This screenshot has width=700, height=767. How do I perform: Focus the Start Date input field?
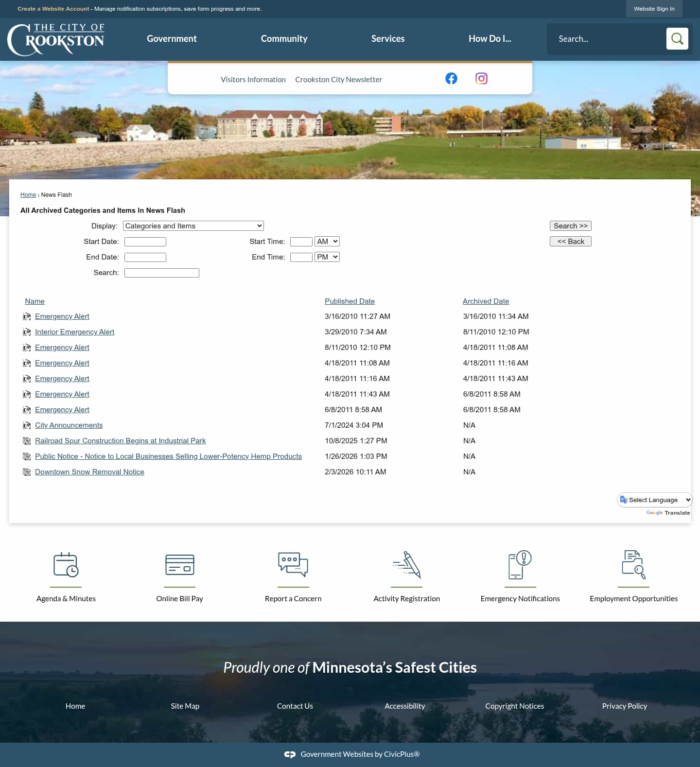pyautogui.click(x=145, y=242)
